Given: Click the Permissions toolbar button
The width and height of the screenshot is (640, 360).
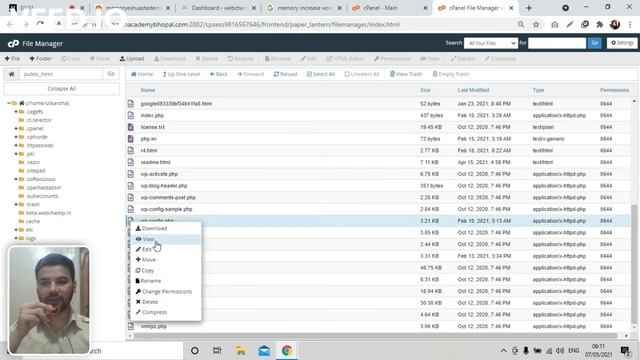Looking at the screenshot, I should tap(392, 59).
